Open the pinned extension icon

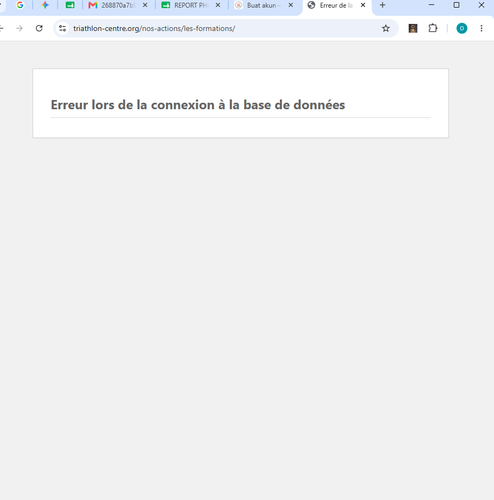pyautogui.click(x=413, y=29)
